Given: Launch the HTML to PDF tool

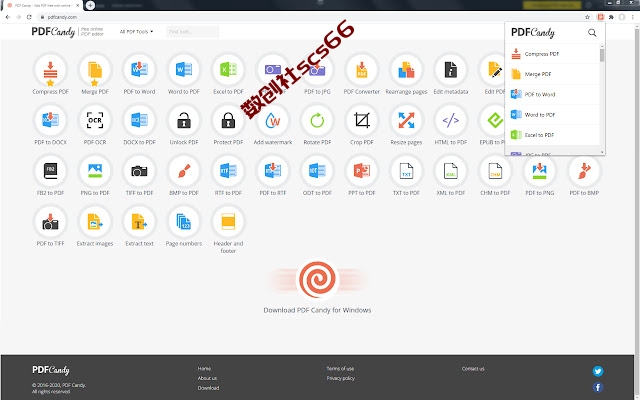Looking at the screenshot, I should 451,125.
